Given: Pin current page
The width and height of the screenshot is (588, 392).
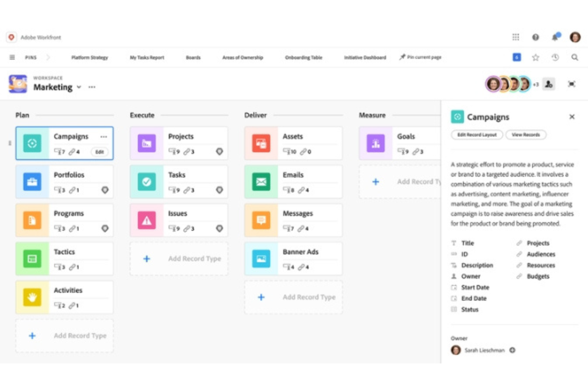Looking at the screenshot, I should [x=420, y=57].
